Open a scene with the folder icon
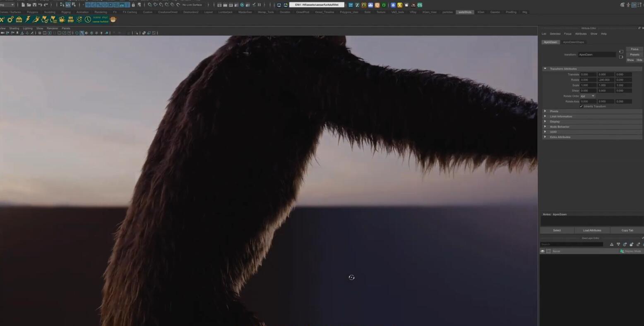Screen dimensions: 644x326 29,5
